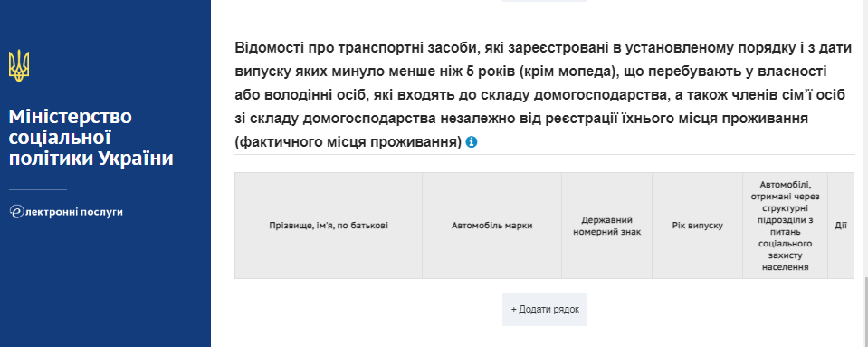Click the '(фактичного місця проживання)' text in the heading
The image size is (868, 347).
coord(348,142)
